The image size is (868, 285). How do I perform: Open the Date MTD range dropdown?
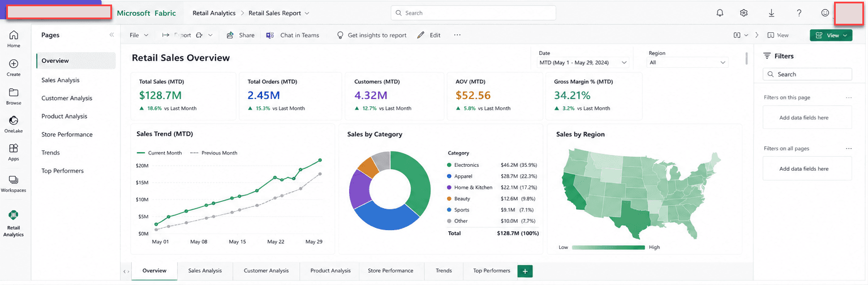pos(583,63)
